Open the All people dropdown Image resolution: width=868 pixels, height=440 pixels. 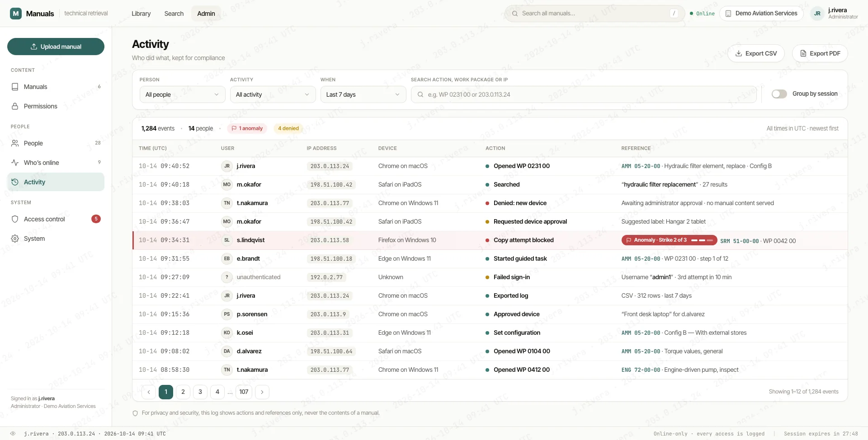[x=182, y=94]
